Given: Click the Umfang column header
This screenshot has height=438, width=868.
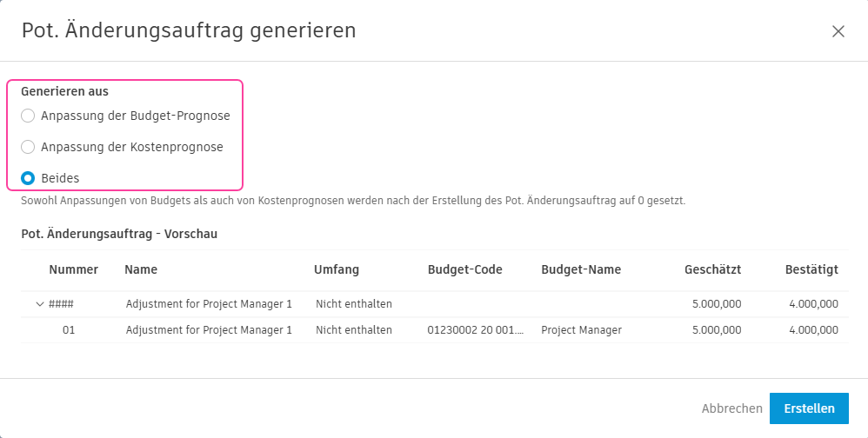Looking at the screenshot, I should coord(336,269).
